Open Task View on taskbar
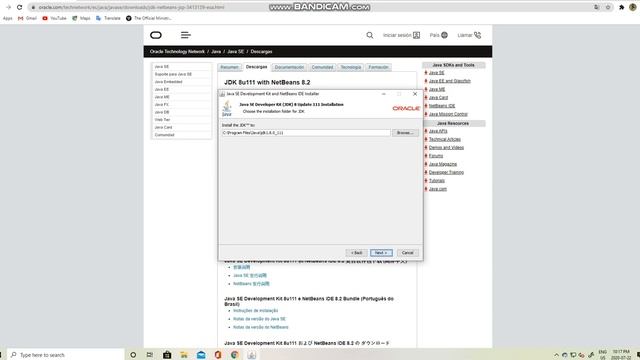Screen dimensions: 640x360 point(150,355)
